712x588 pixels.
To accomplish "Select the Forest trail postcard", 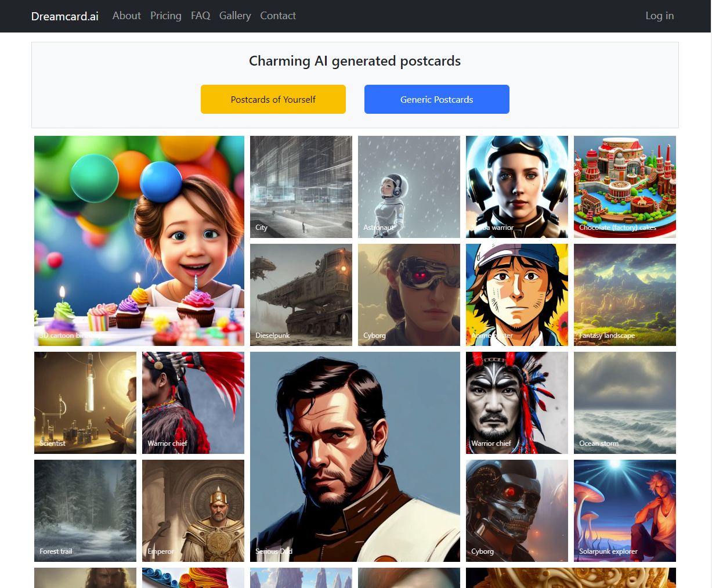I will click(x=85, y=511).
